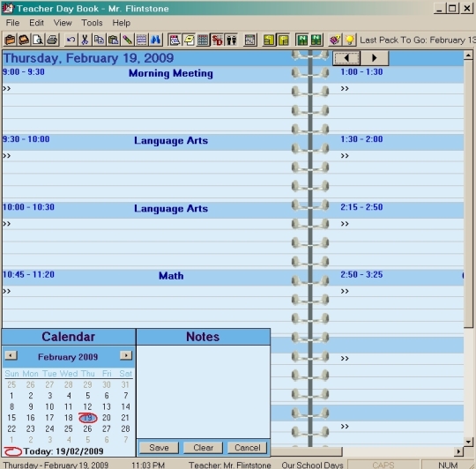Viewport: 476px width, 469px height.
Task: Go to previous month in calendar
Action: [x=11, y=355]
